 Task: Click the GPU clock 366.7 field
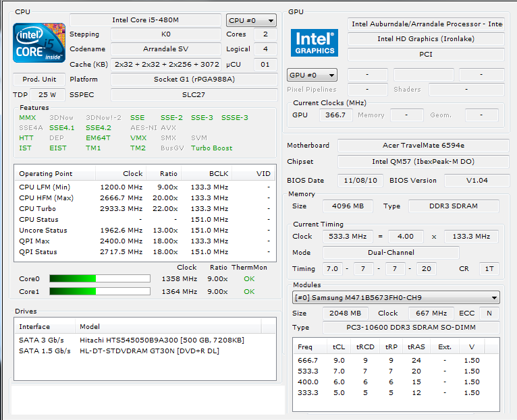point(335,115)
